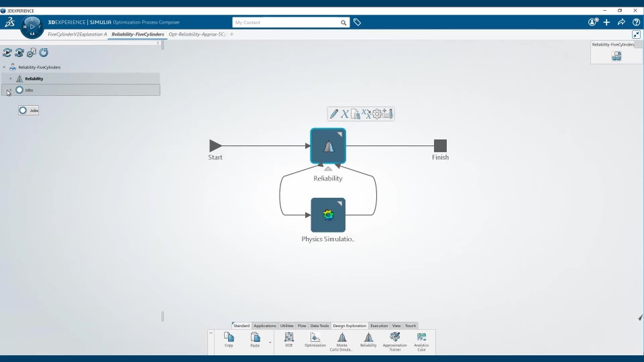Select the Reliability-FiveCylinders tab
This screenshot has width=644, height=362.
click(138, 34)
